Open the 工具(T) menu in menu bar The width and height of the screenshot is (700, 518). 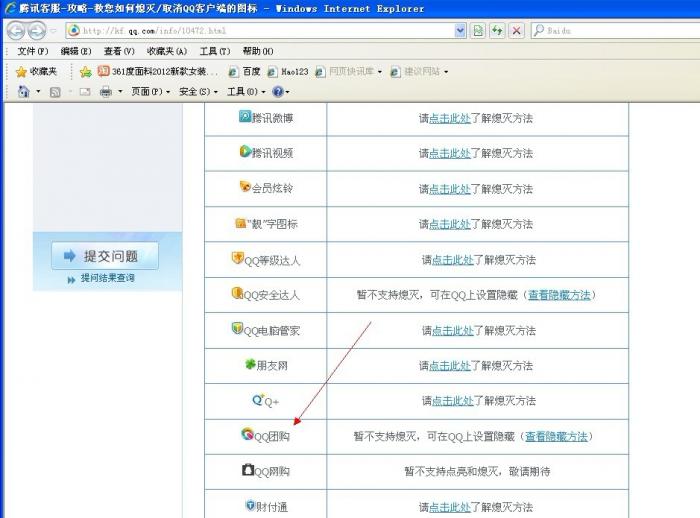click(x=215, y=51)
